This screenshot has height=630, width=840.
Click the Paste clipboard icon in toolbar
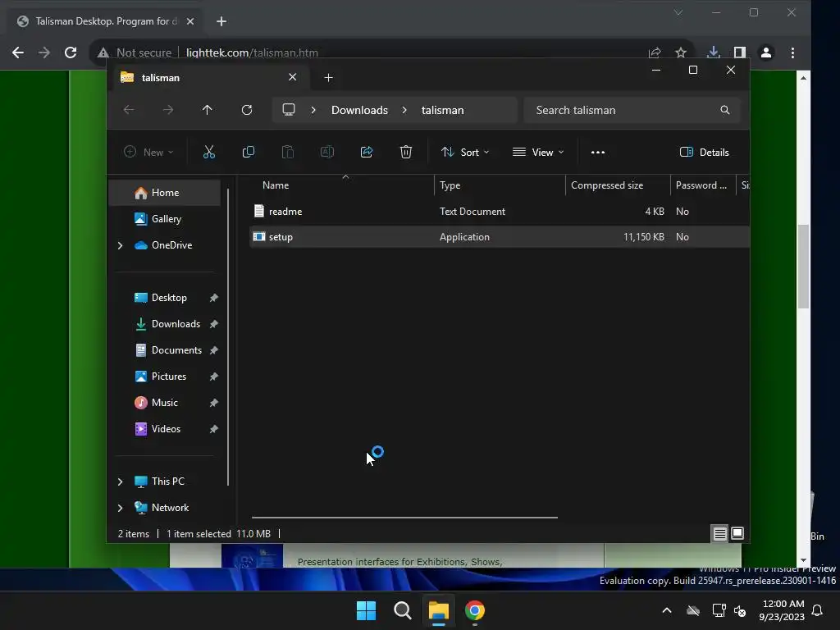coord(288,152)
